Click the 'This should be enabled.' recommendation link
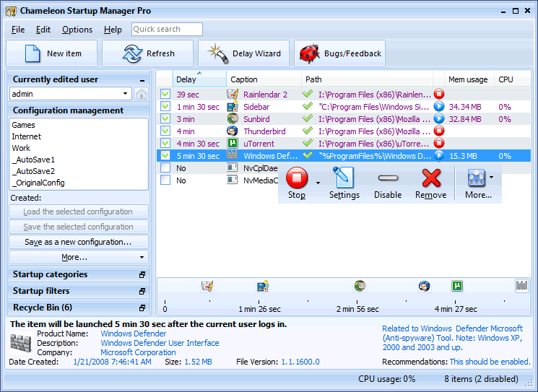538x392 pixels. 490,362
